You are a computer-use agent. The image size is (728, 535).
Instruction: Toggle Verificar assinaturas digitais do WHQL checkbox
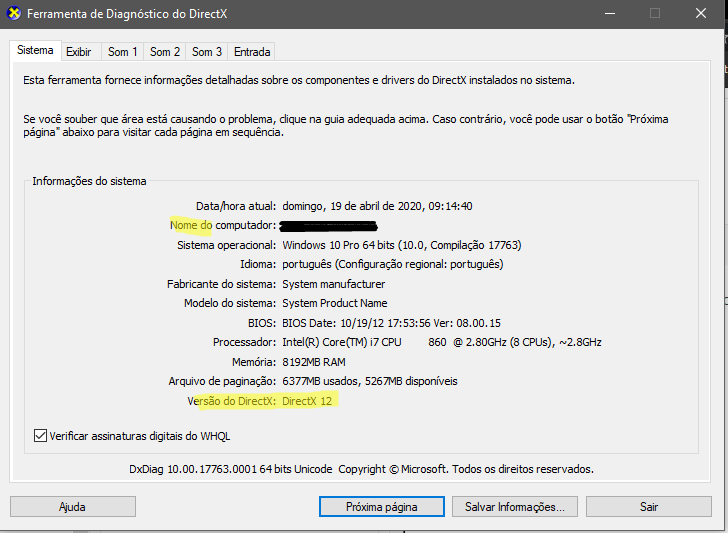click(41, 436)
